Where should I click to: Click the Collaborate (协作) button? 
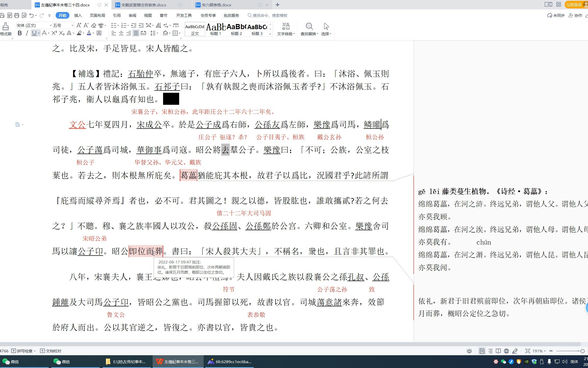click(x=575, y=15)
